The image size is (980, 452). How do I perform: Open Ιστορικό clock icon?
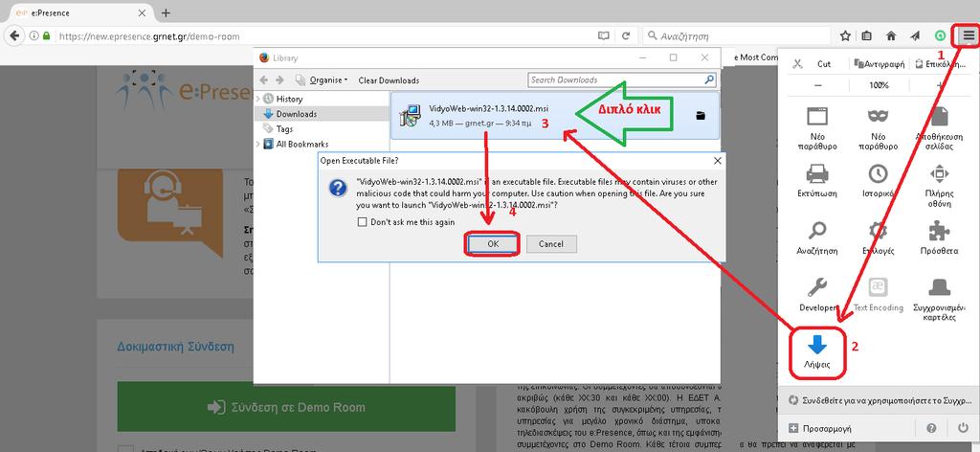[879, 173]
